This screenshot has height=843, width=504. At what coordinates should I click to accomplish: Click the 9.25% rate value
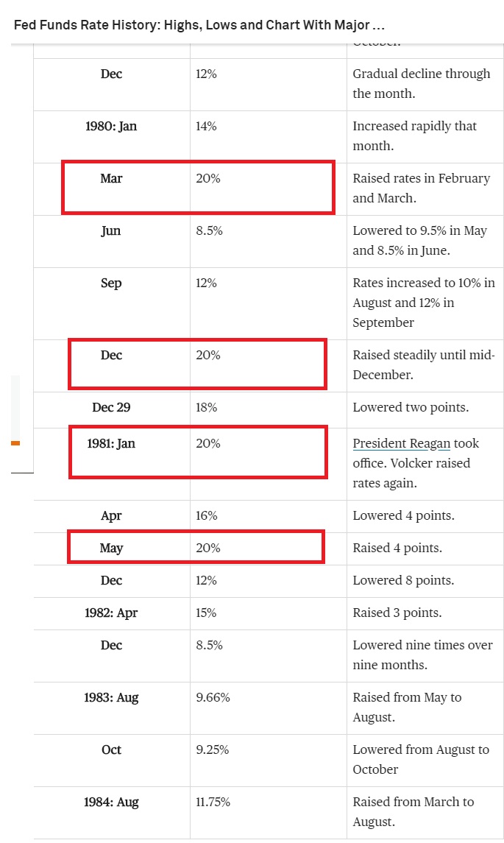point(212,750)
